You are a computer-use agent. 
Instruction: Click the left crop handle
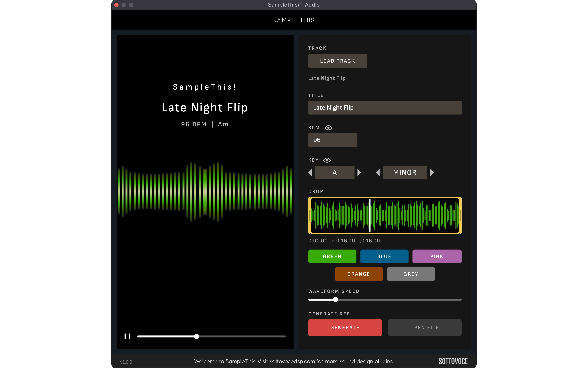310,215
